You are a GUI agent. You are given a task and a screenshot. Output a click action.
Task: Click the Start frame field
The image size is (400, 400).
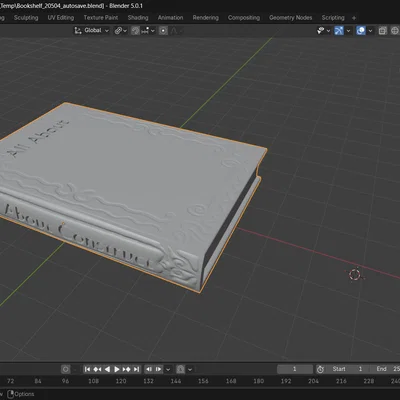click(348, 369)
